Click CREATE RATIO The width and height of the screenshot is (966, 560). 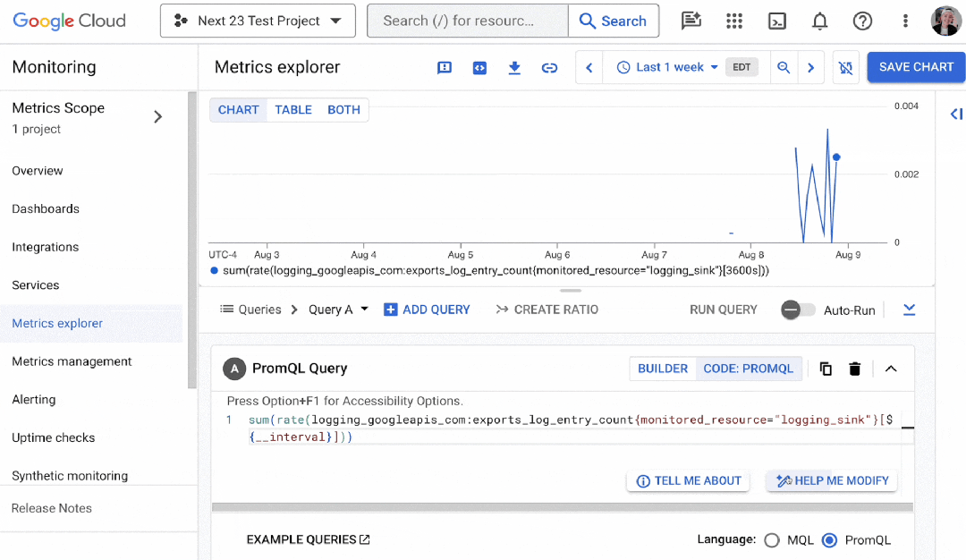(x=547, y=310)
